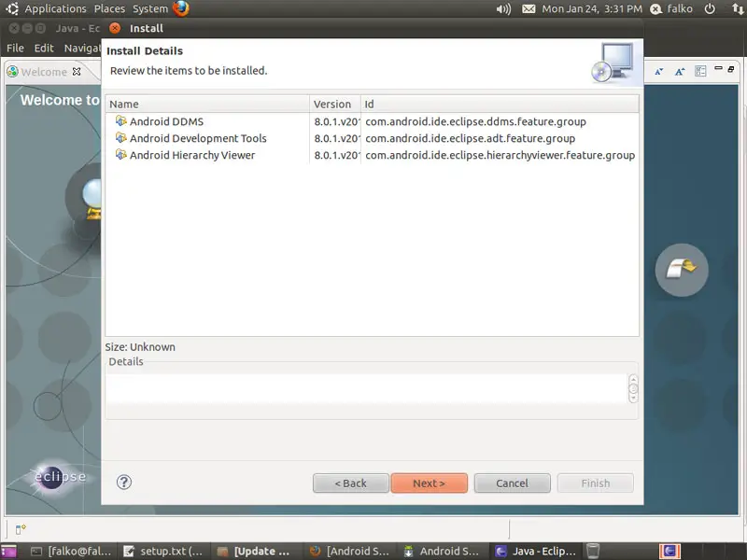
Task: Click the Android DDMS feature icon
Action: click(x=121, y=121)
